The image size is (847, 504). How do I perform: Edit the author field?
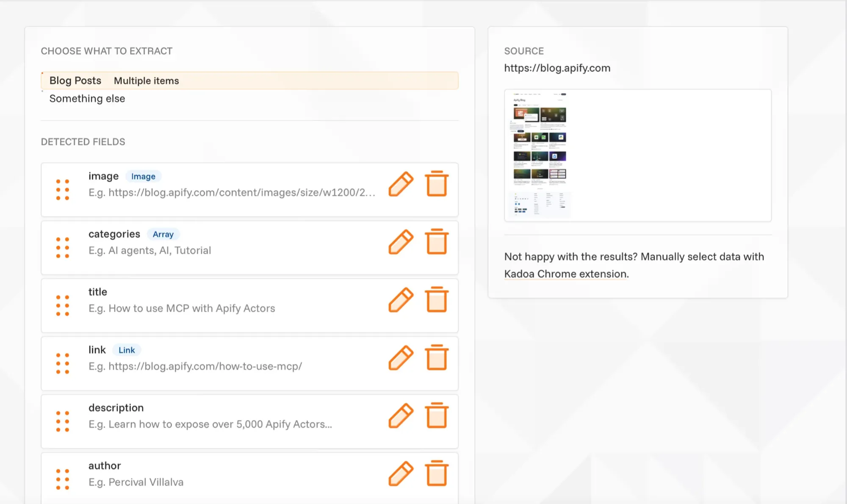pyautogui.click(x=401, y=474)
